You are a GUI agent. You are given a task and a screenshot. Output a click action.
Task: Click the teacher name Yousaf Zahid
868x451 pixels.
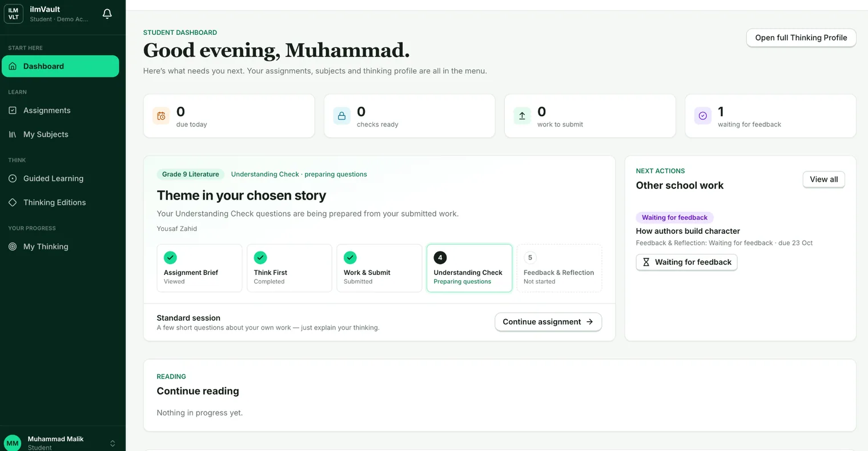(x=177, y=229)
